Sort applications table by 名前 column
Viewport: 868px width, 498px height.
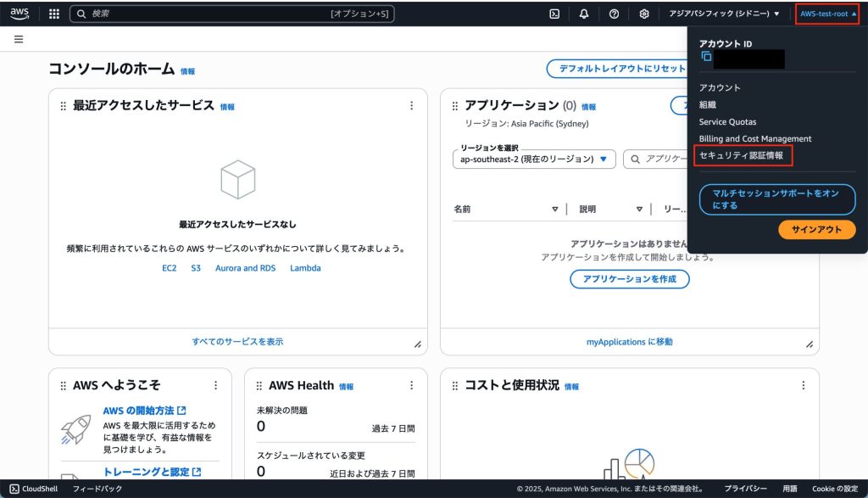pyautogui.click(x=554, y=209)
